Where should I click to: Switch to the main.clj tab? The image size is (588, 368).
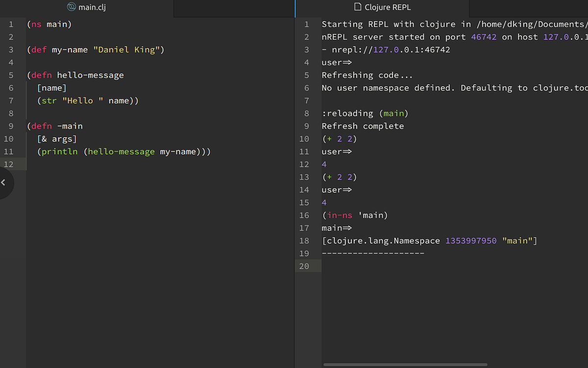[87, 7]
